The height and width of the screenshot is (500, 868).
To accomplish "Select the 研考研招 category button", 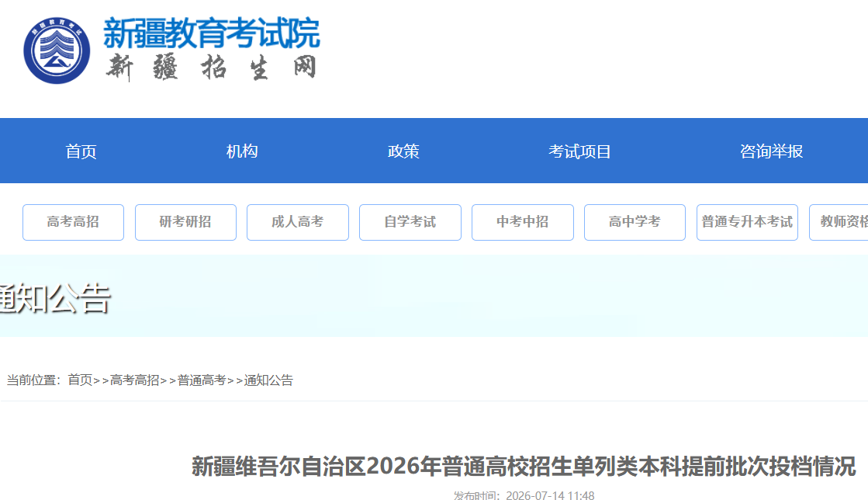I will point(185,222).
